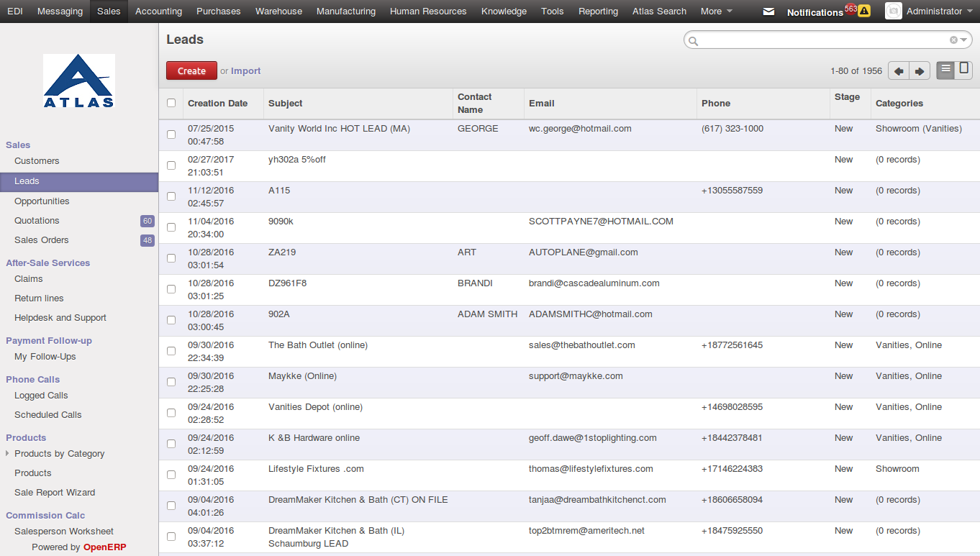
Task: Check the 902A lead row
Action: click(x=171, y=320)
